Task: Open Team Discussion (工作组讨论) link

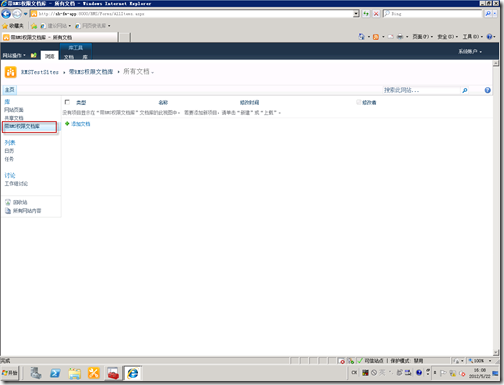Action: point(16,184)
